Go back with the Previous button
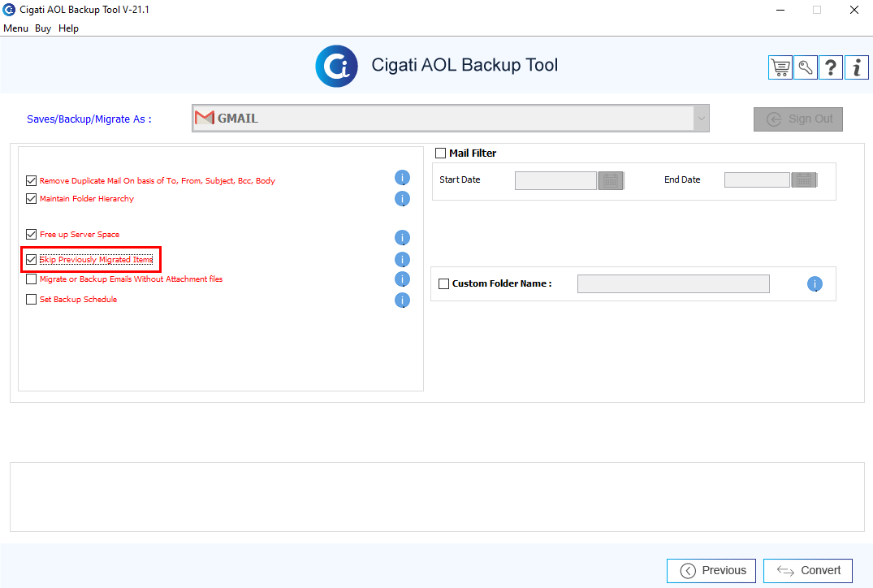873x588 pixels. (711, 571)
